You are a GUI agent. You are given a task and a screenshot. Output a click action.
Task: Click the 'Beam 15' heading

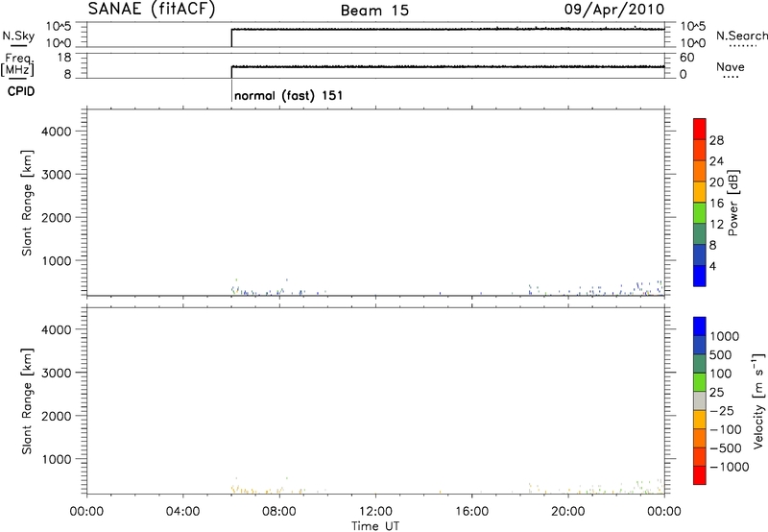click(374, 11)
